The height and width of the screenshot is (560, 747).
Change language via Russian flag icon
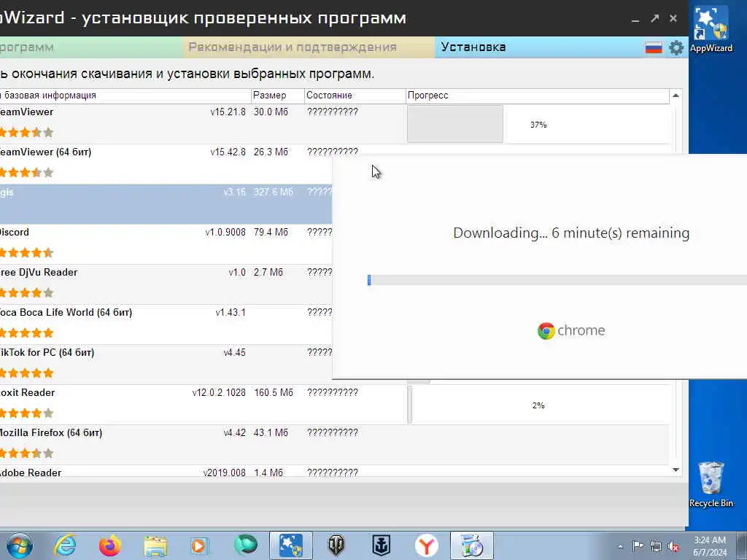[654, 47]
